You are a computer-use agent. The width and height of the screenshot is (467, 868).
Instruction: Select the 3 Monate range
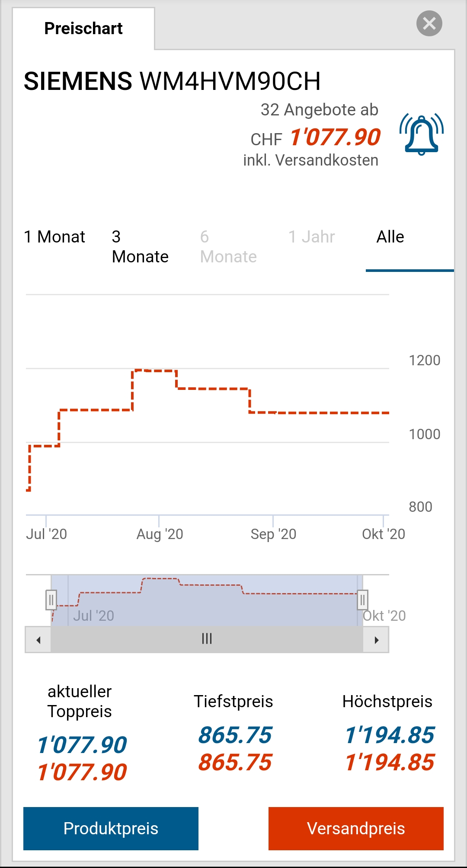[x=140, y=247]
